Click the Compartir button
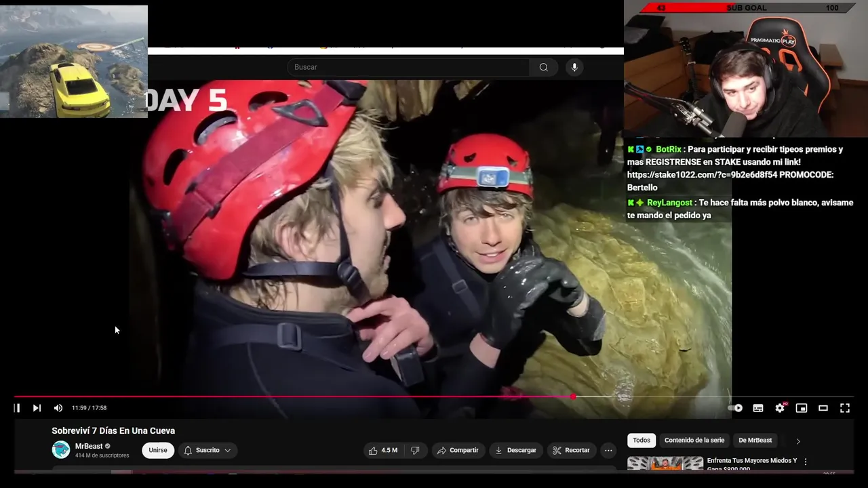Image resolution: width=868 pixels, height=488 pixels. coord(458,450)
